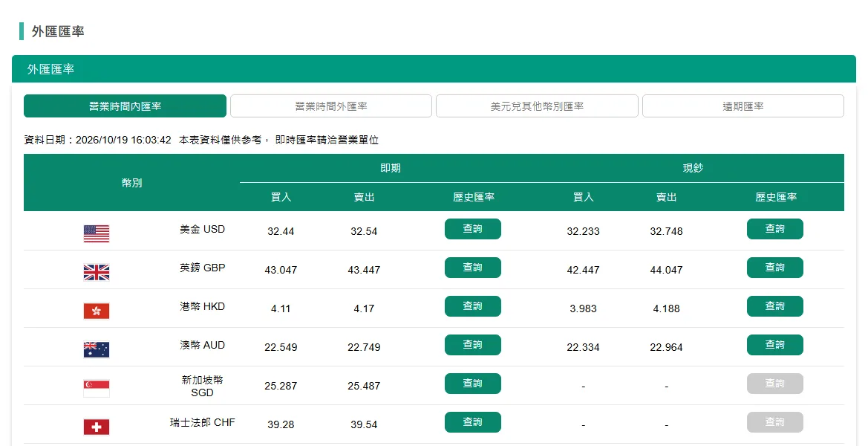Click the 澳幣 AUD currency label
Screen dimensions: 868x446
(203, 345)
